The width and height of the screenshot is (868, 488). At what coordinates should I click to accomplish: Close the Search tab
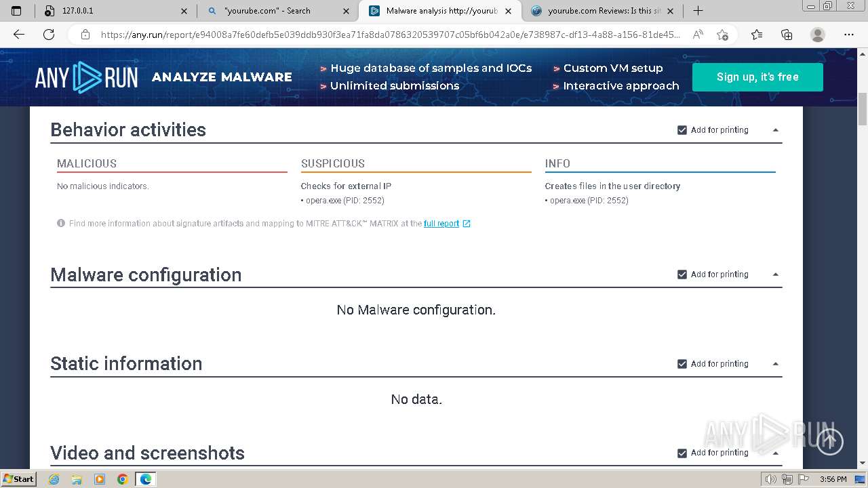tap(347, 11)
